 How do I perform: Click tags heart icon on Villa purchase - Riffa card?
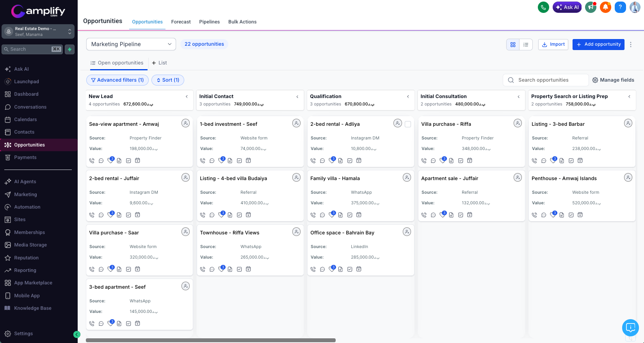click(x=442, y=160)
